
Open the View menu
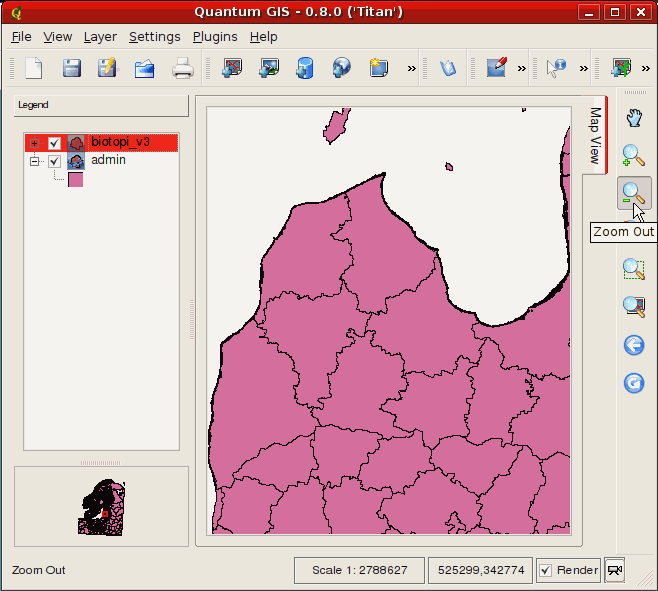point(57,37)
